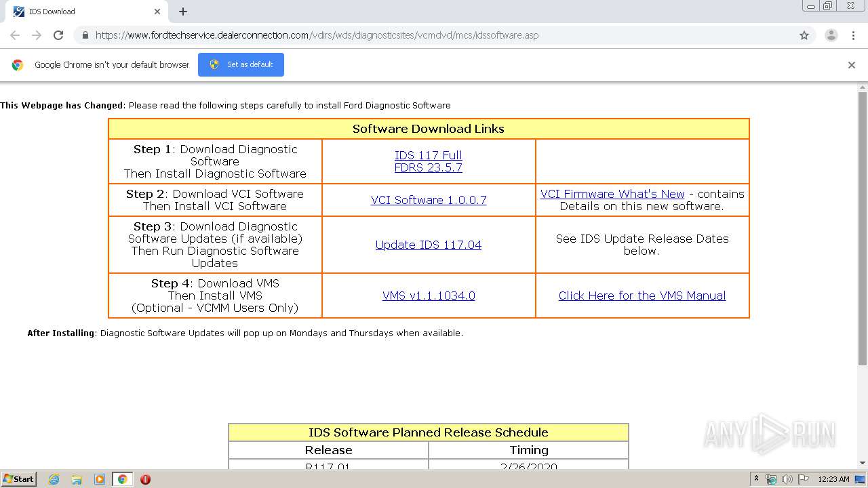The height and width of the screenshot is (488, 868).
Task: Click the scrollbar up arrow
Action: [863, 87]
